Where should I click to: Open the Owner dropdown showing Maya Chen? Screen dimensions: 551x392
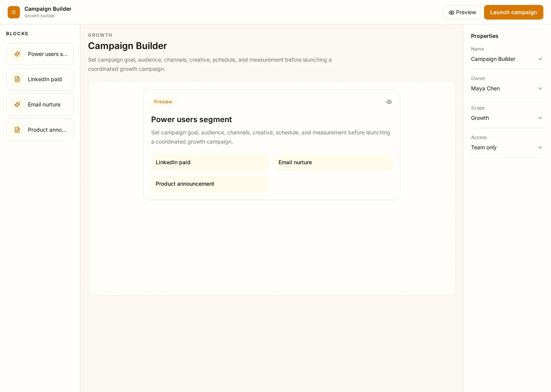(507, 88)
